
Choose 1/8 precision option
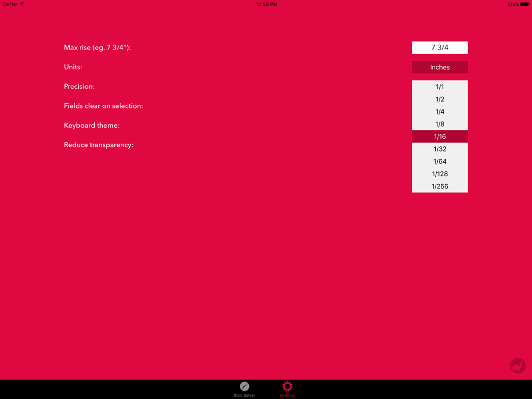[440, 124]
